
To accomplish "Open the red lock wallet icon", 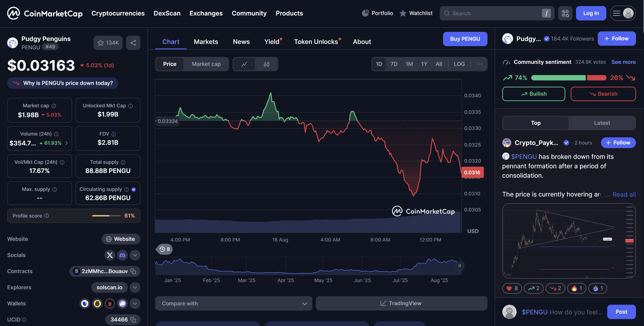I will [x=109, y=303].
